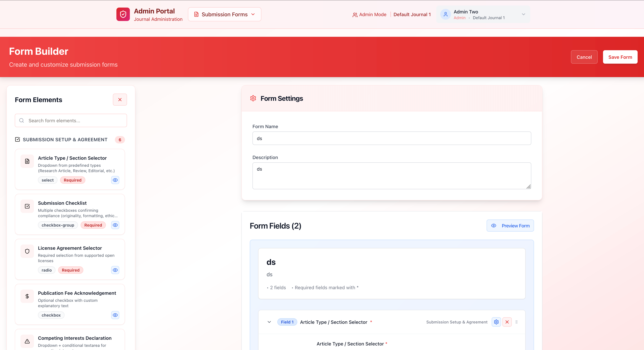Preview the Publication Fee Acknowledgement element
This screenshot has height=350, width=644.
pyautogui.click(x=115, y=315)
